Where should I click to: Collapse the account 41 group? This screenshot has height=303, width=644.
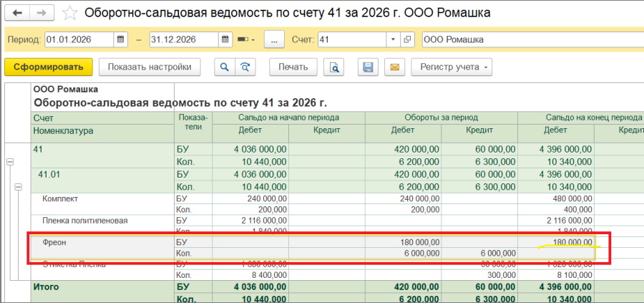point(10,163)
